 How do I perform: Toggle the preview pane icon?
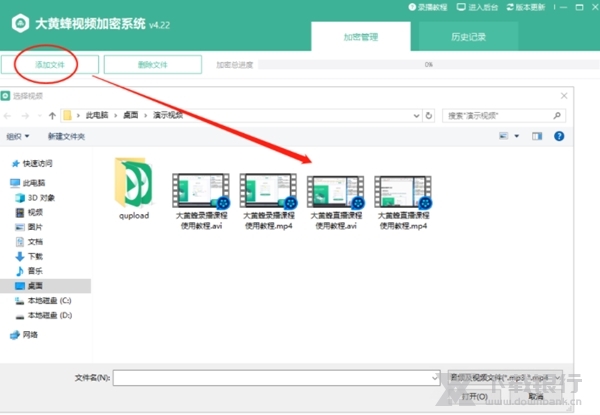click(x=537, y=136)
